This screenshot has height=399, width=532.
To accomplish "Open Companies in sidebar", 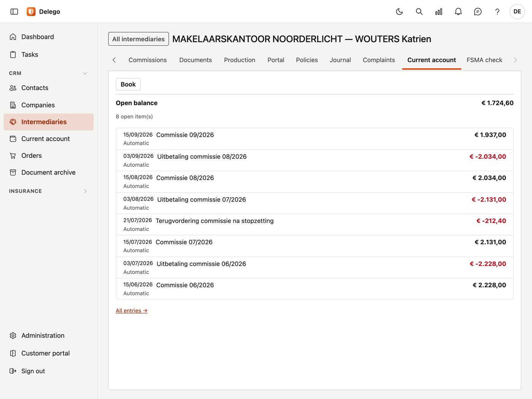I will (x=49, y=105).
